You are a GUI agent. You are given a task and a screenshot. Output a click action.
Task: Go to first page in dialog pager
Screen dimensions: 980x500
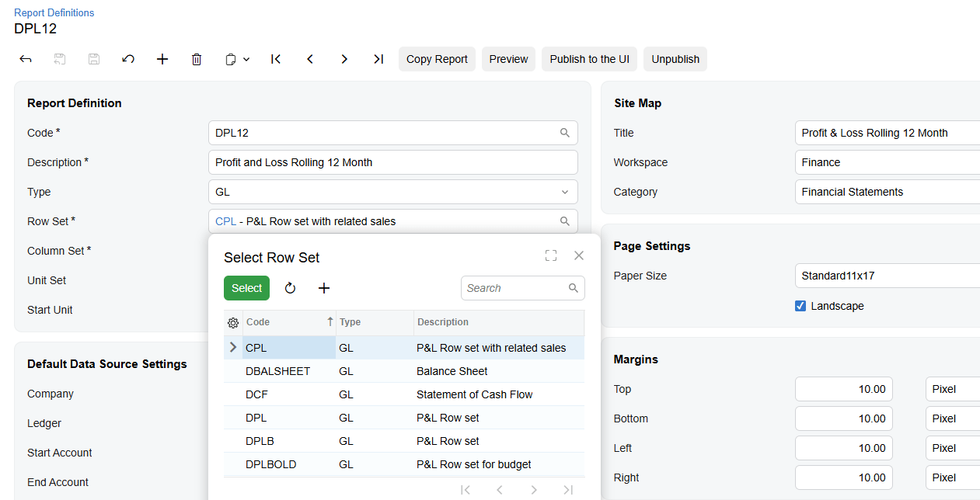click(x=466, y=489)
